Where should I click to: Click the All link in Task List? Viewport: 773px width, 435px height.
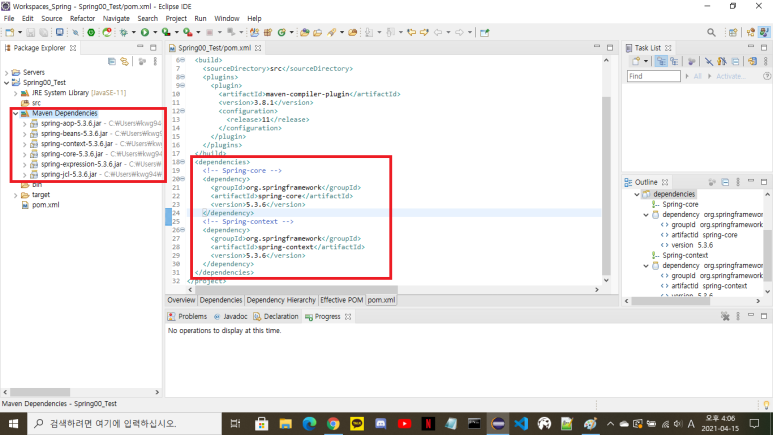pos(697,76)
